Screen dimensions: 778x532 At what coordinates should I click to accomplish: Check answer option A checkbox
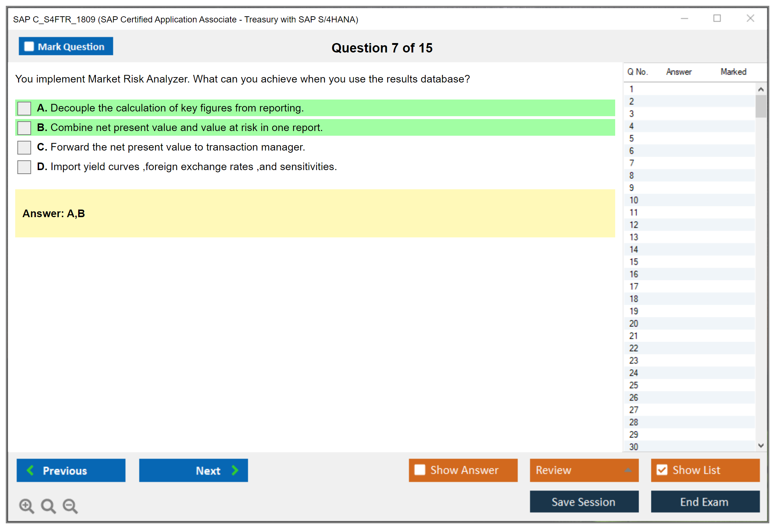[x=24, y=108]
